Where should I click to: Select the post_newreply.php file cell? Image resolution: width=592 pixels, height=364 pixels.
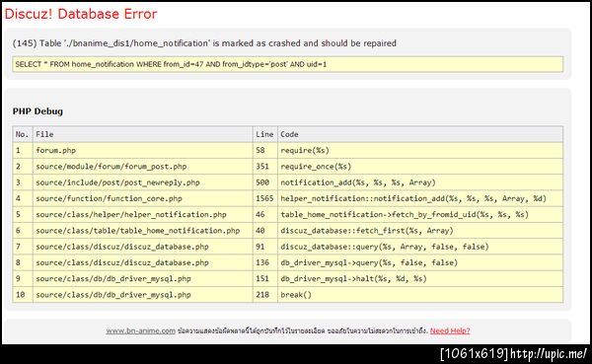click(143, 182)
